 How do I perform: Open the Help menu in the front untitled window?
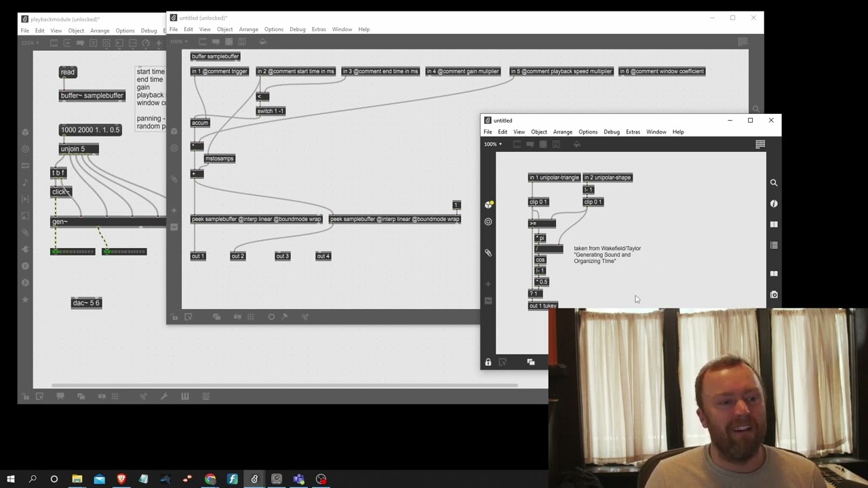click(x=678, y=131)
